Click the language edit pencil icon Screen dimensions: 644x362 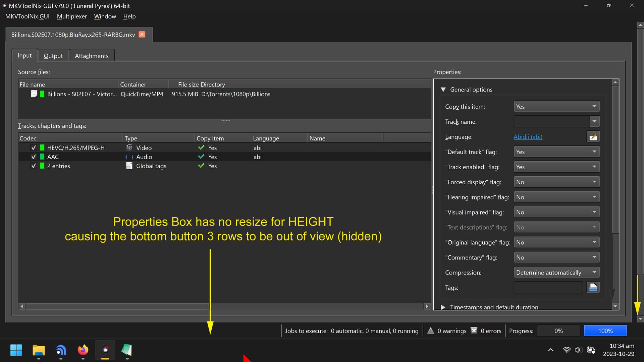click(x=593, y=137)
